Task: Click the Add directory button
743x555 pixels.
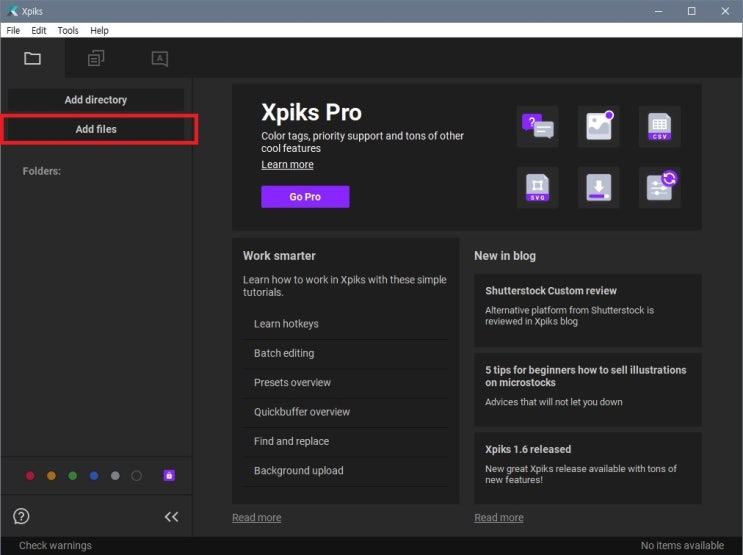Action: point(96,100)
